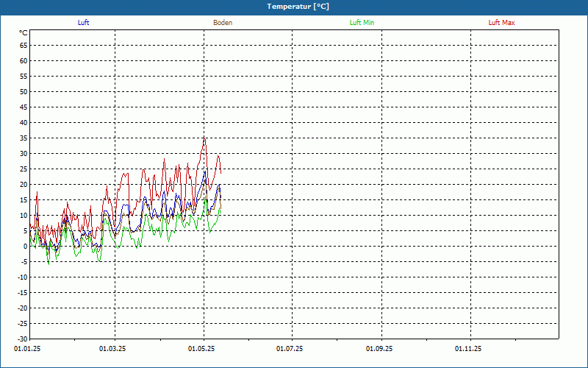The height and width of the screenshot is (368, 588).
Task: Click the 60 value on temperature axis
Action: [24, 61]
